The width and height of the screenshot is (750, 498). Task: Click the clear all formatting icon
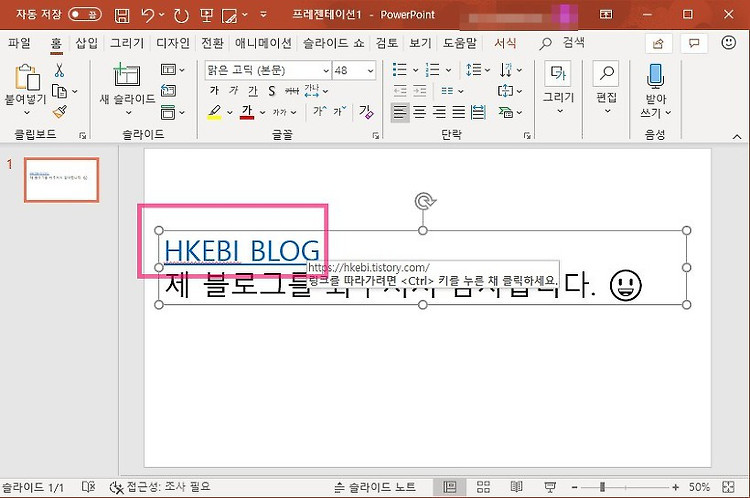click(366, 112)
